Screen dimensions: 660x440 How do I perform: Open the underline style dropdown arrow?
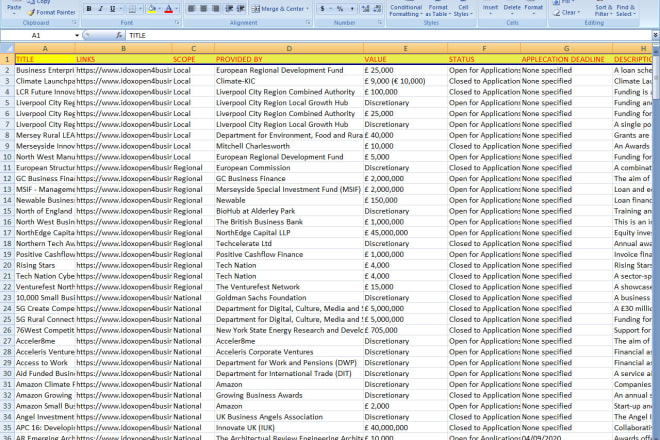pos(121,9)
